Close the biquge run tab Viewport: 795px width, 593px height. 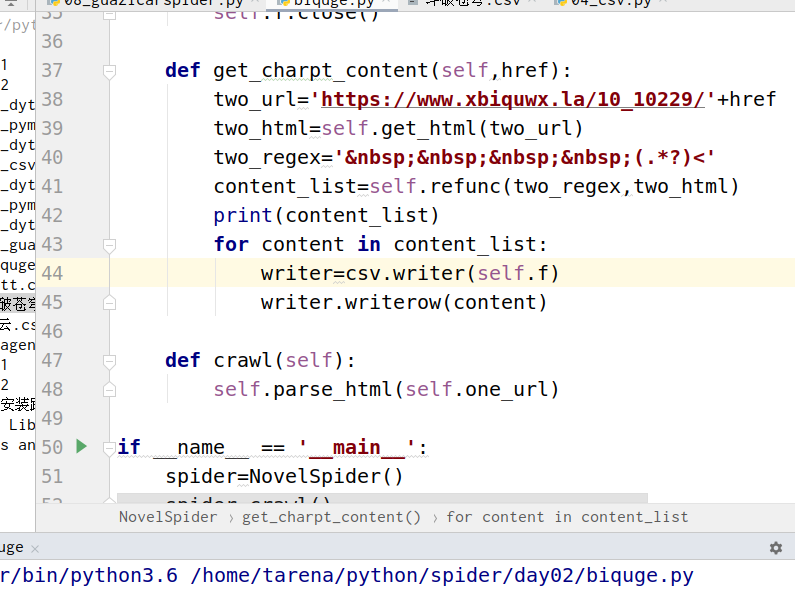click(x=35, y=548)
